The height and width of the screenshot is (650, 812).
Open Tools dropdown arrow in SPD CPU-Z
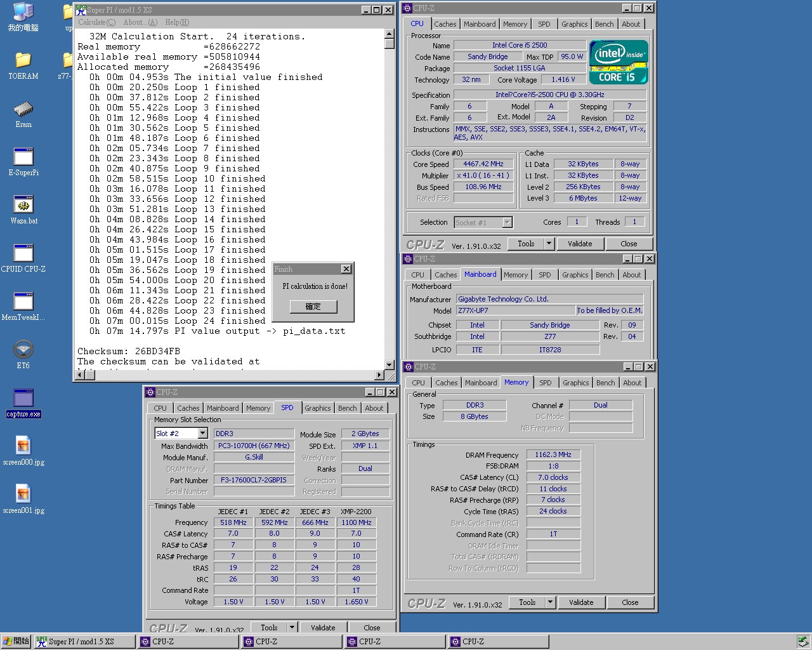(292, 627)
